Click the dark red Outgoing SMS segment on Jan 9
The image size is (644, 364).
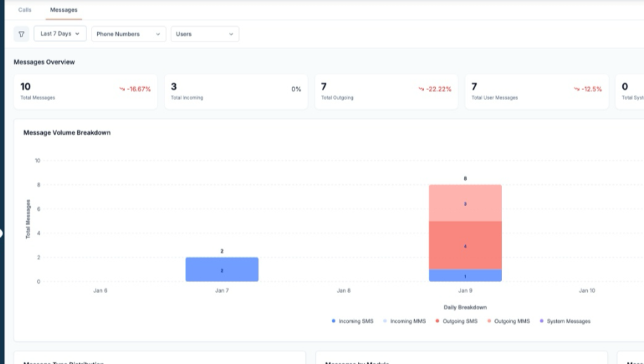coord(465,245)
